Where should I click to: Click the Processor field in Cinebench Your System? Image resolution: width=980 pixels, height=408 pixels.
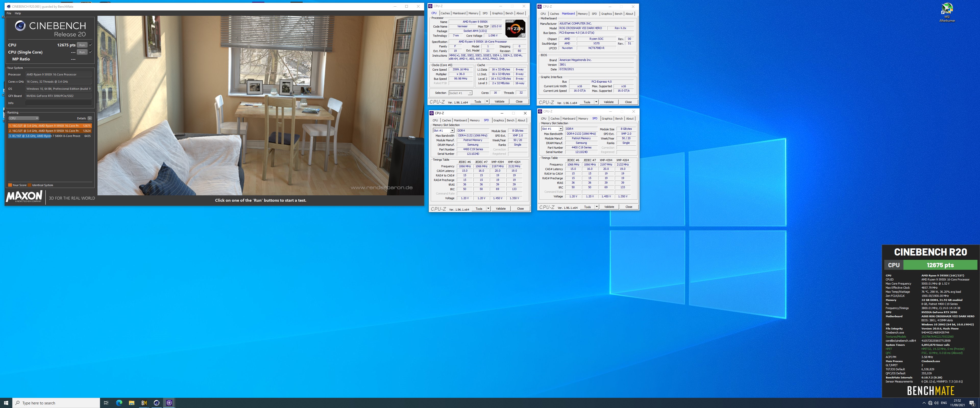point(59,74)
